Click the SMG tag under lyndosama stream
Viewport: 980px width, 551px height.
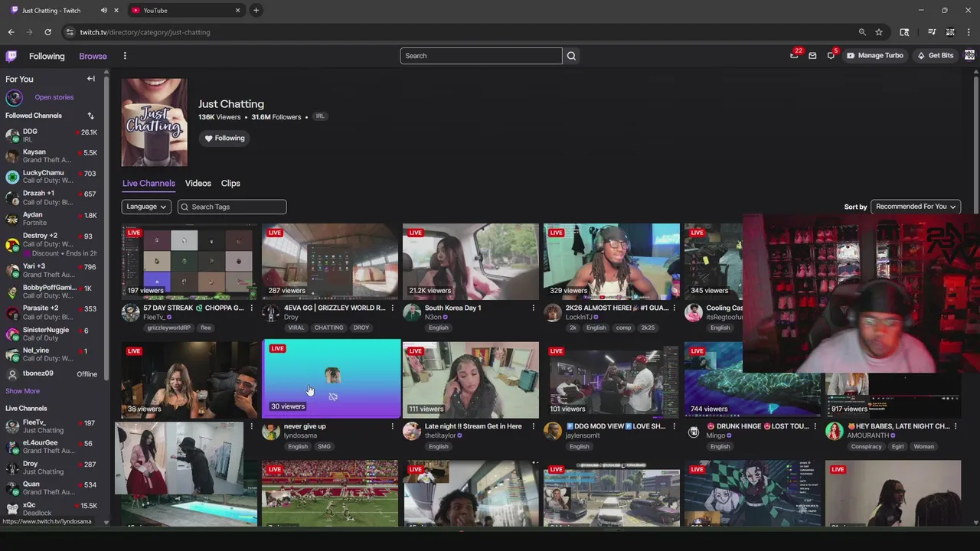(324, 446)
